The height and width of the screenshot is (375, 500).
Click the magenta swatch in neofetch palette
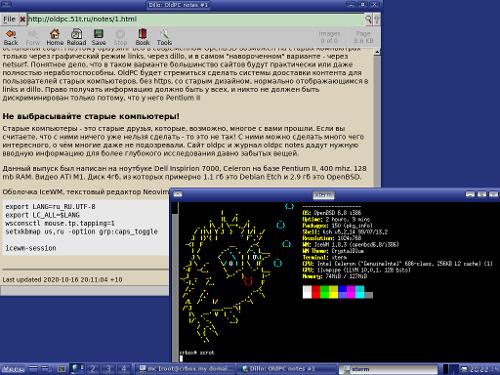[x=351, y=292]
